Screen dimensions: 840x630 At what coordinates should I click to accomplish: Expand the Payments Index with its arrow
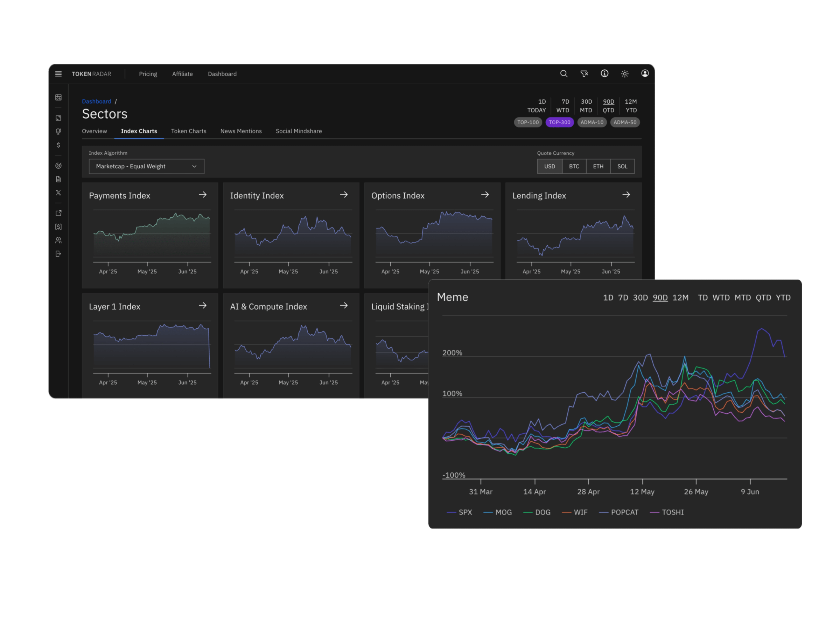tap(203, 195)
